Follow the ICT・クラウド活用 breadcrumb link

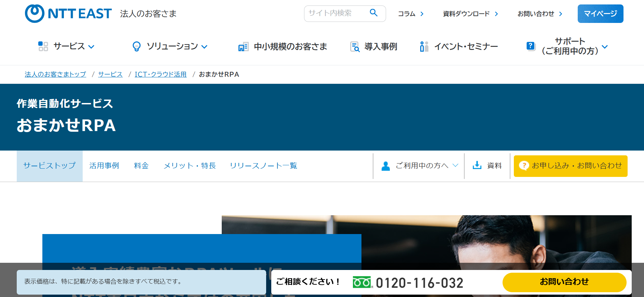pos(160,74)
